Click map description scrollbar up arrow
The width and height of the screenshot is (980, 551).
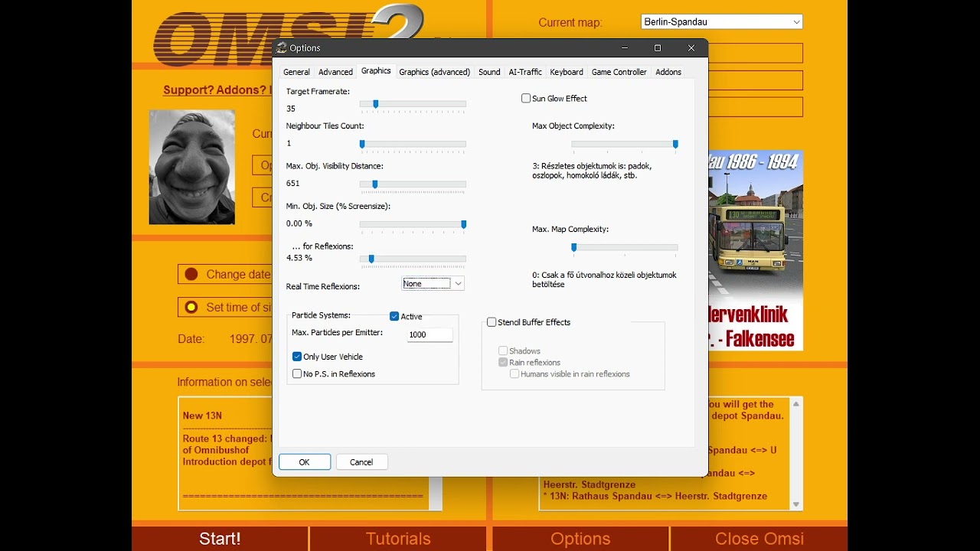click(796, 404)
